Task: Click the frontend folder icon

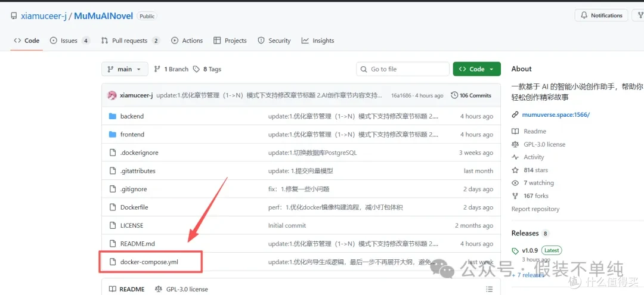Action: [x=113, y=134]
